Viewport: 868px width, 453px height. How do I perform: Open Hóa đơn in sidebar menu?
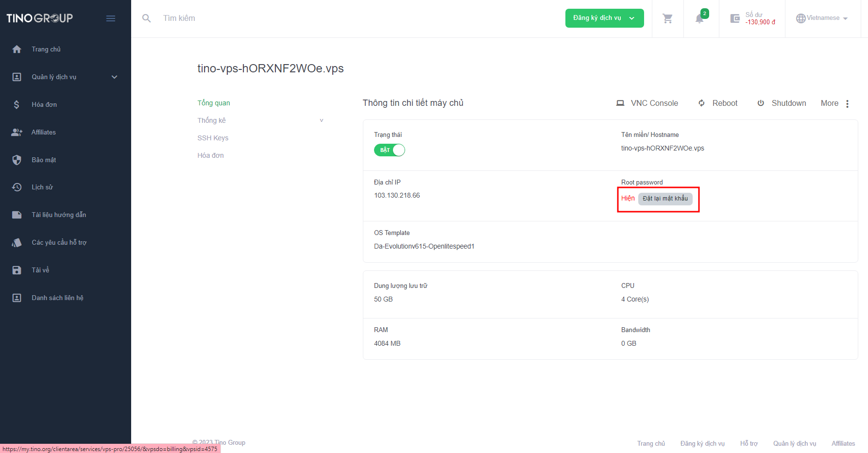pyautogui.click(x=44, y=105)
